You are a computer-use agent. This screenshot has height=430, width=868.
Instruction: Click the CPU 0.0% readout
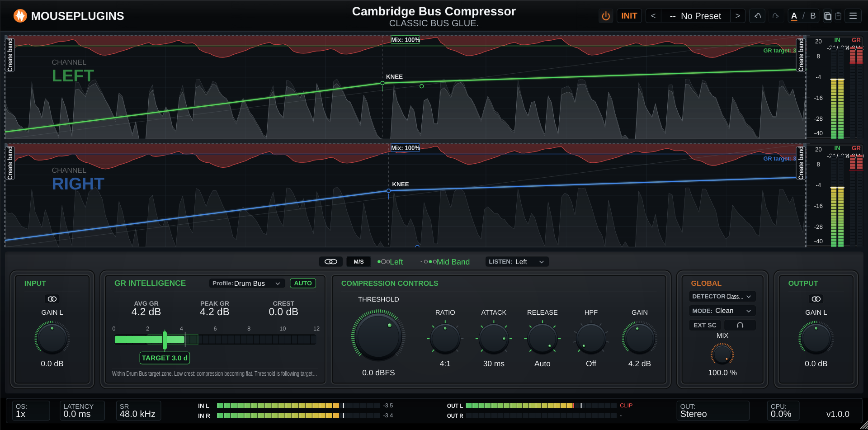(783, 411)
